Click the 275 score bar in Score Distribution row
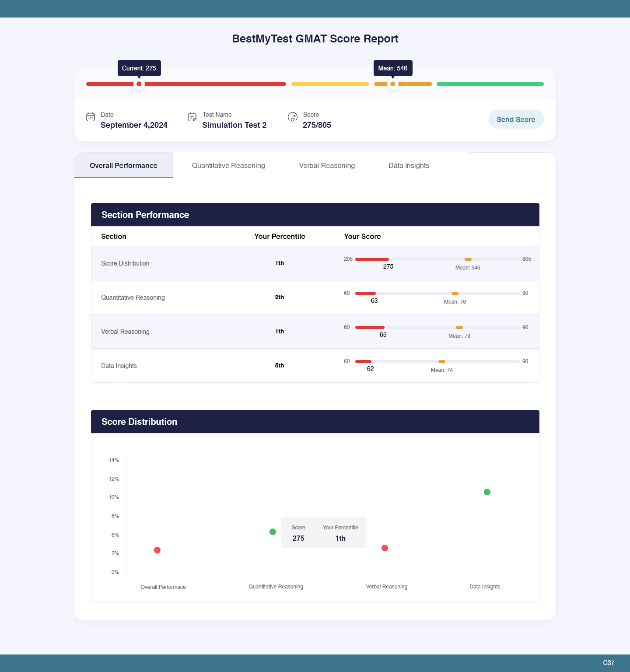The width and height of the screenshot is (630, 672). click(372, 259)
